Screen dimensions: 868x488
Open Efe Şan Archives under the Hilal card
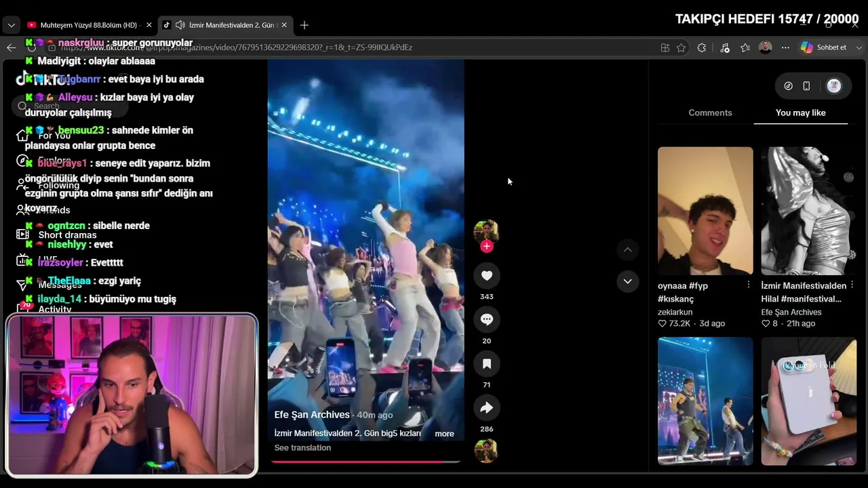click(x=791, y=312)
